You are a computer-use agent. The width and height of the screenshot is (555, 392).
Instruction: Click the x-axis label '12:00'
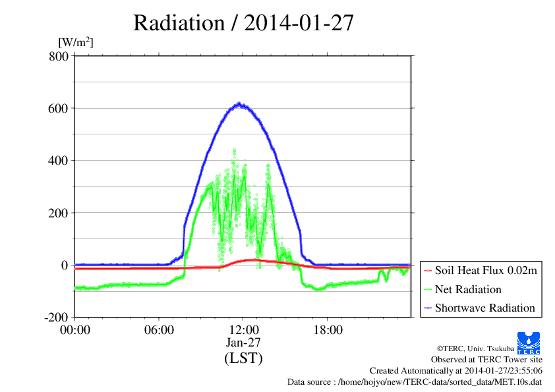(x=243, y=330)
